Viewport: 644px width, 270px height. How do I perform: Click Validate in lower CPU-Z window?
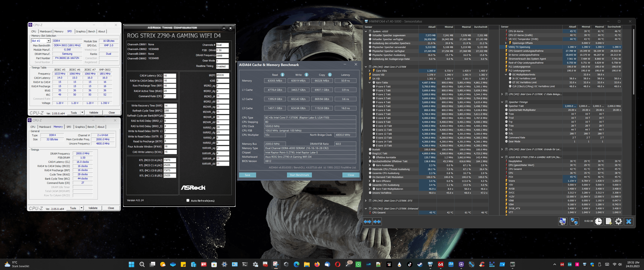93,208
